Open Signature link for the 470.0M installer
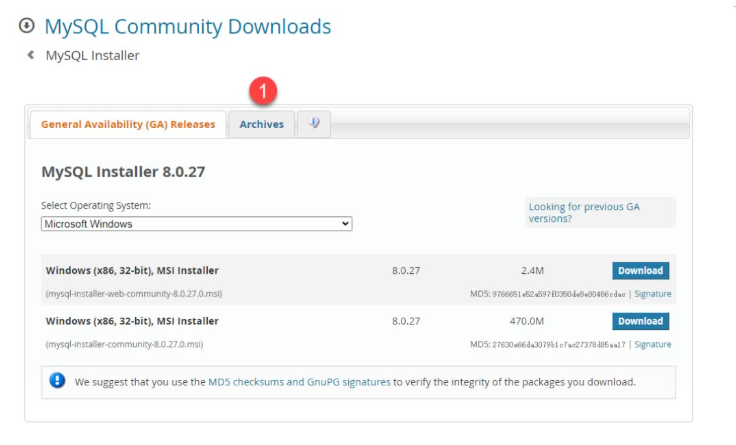The height and width of the screenshot is (445, 736). 652,345
